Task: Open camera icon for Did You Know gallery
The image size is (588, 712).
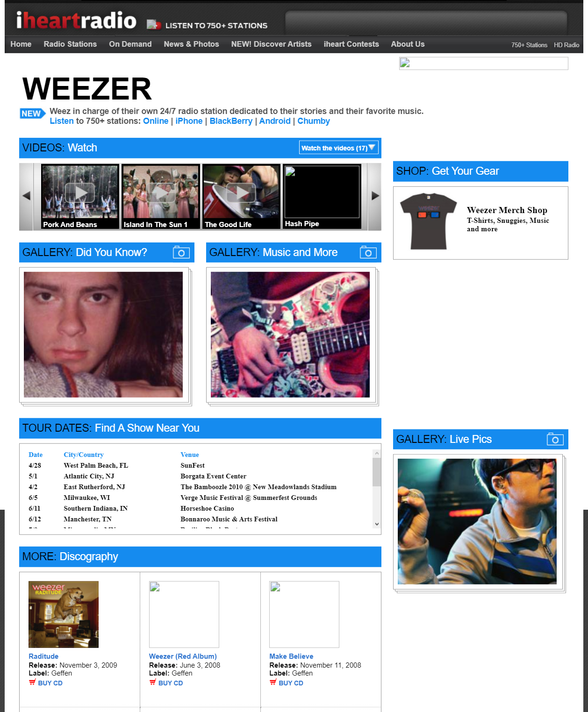Action: [181, 252]
